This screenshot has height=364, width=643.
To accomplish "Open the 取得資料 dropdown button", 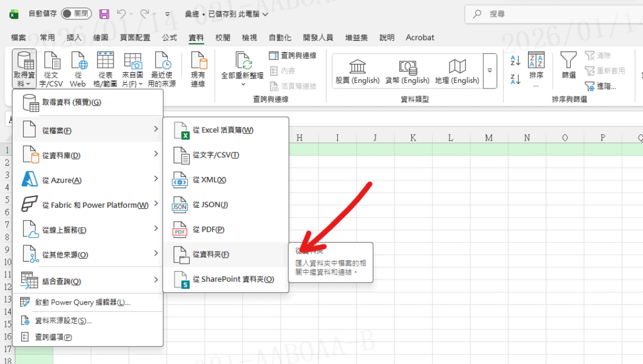I will pos(24,69).
